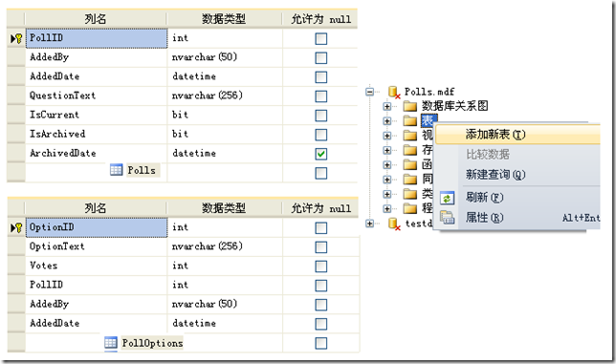Toggle allow null for QuestionText

[321, 96]
